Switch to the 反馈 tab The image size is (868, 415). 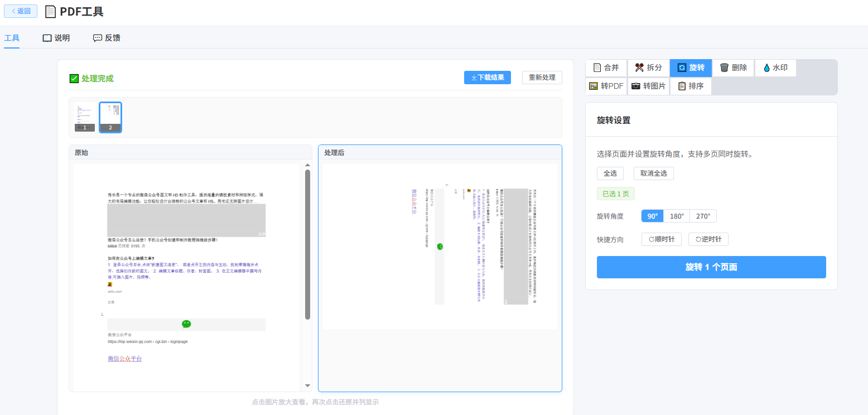point(107,38)
